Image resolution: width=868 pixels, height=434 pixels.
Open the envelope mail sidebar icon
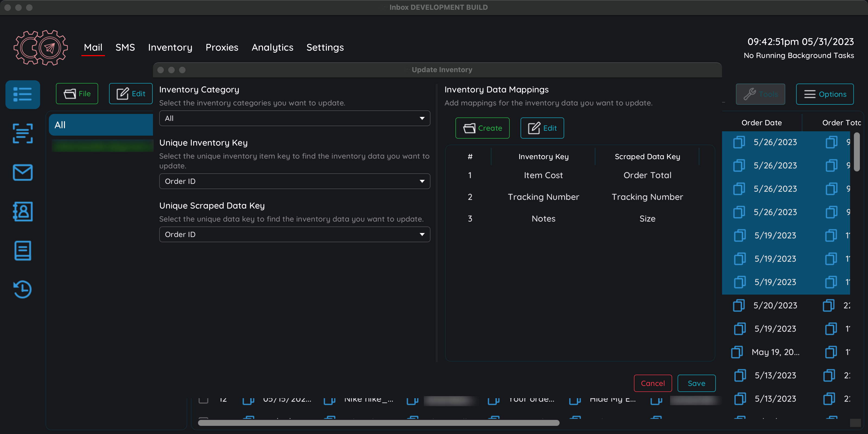pyautogui.click(x=23, y=173)
